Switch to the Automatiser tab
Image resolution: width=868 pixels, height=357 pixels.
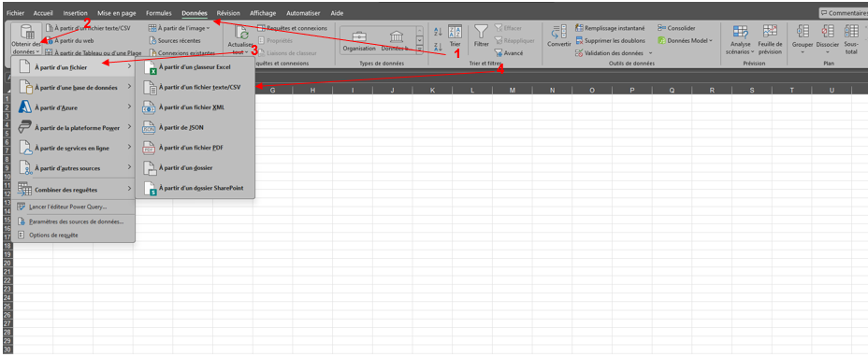(303, 13)
